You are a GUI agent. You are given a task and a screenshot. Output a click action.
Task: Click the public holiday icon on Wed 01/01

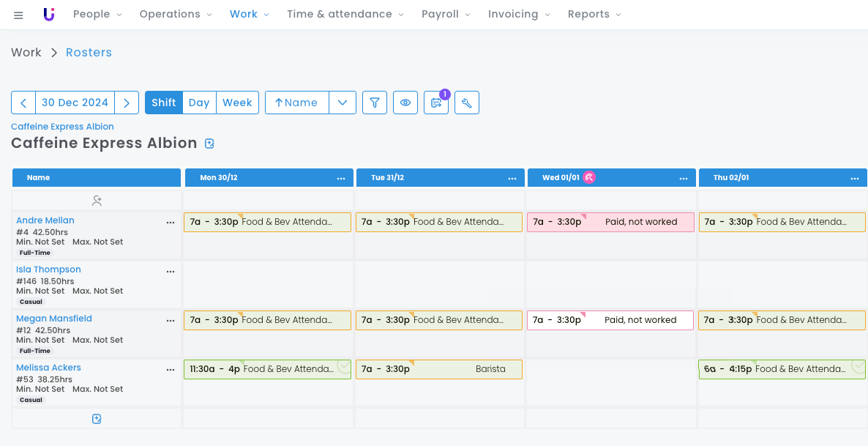pos(589,177)
